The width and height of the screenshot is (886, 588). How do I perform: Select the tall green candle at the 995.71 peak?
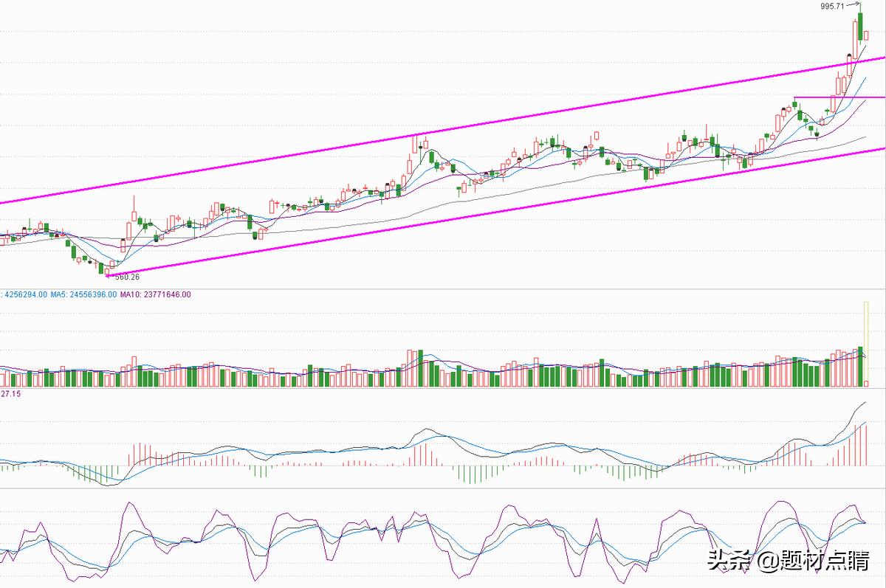click(860, 24)
